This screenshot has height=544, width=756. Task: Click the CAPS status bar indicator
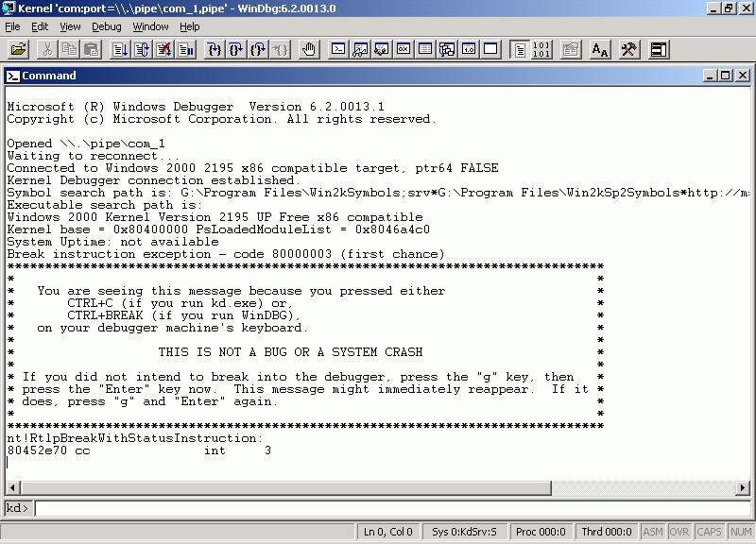(710, 532)
